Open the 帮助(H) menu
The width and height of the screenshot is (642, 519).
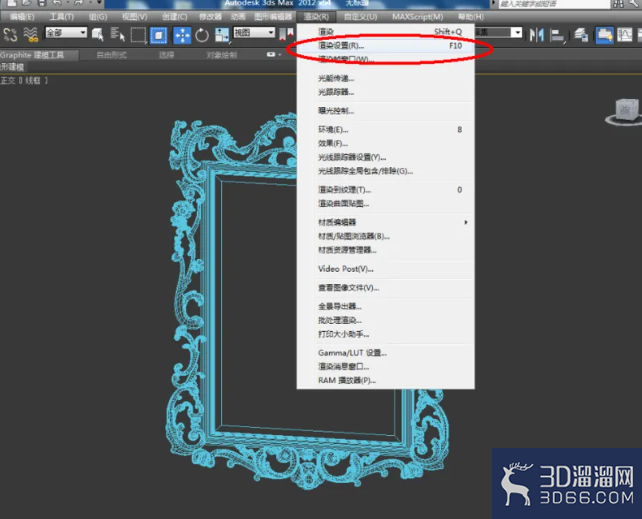click(x=470, y=17)
